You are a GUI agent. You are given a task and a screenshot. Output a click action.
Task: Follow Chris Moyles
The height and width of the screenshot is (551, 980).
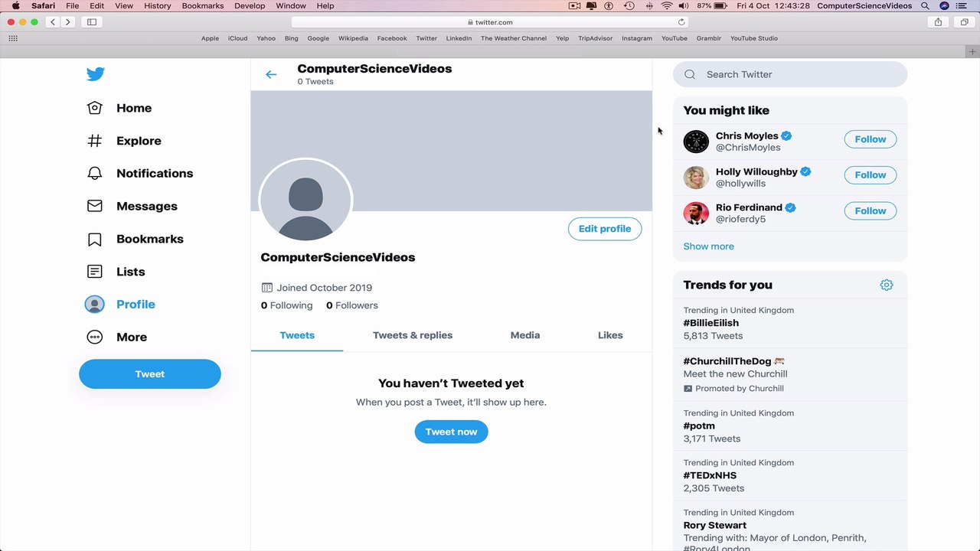pos(871,139)
